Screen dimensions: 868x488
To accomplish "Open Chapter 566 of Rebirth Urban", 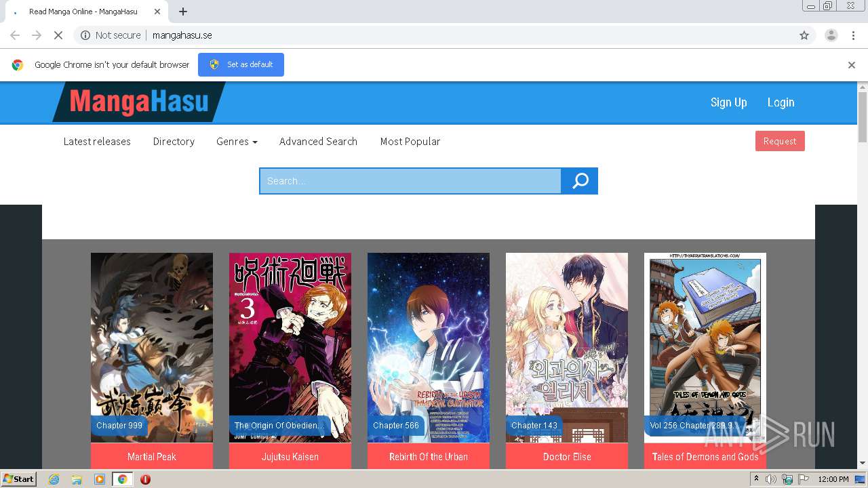I will pyautogui.click(x=396, y=426).
